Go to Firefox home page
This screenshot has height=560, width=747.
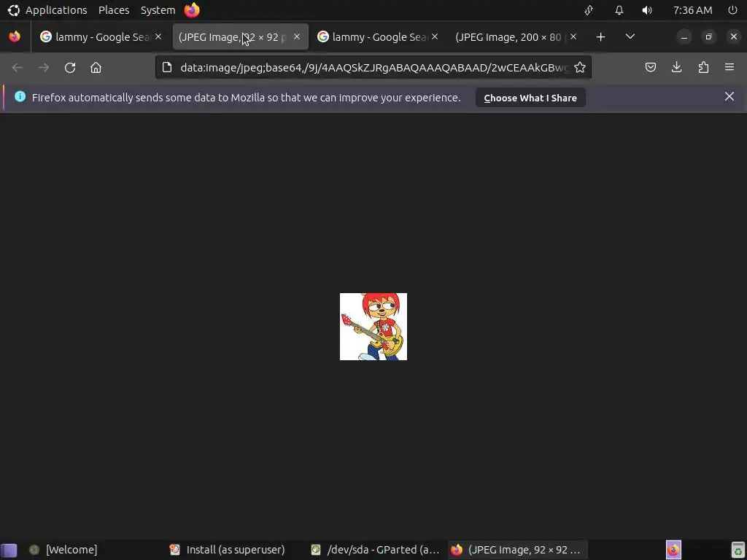click(96, 68)
